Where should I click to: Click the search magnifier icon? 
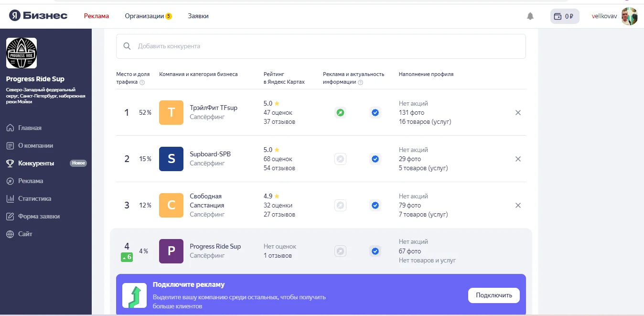[127, 46]
